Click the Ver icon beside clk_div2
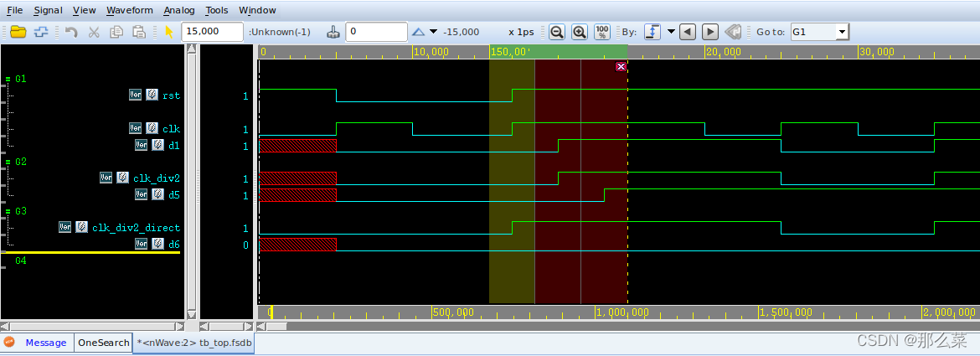The width and height of the screenshot is (980, 356). pos(106,178)
